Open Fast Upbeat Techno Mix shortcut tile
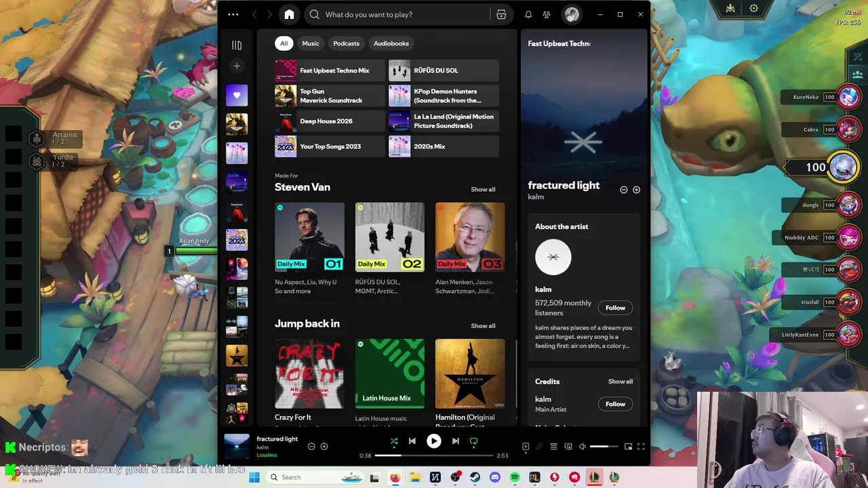The width and height of the screenshot is (868, 488). [x=330, y=70]
